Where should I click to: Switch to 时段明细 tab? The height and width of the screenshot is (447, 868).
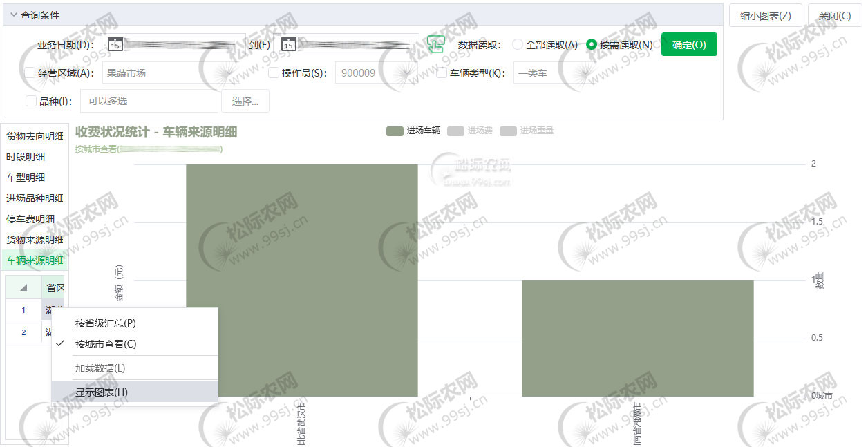[x=35, y=157]
